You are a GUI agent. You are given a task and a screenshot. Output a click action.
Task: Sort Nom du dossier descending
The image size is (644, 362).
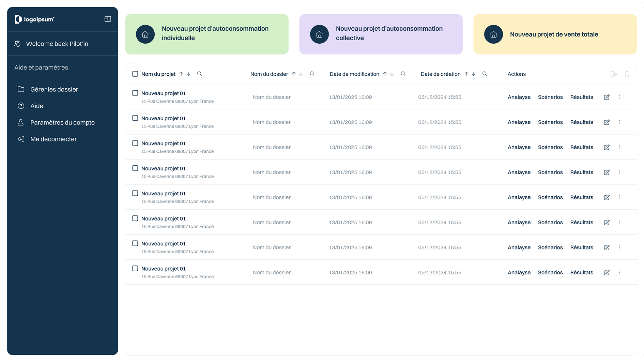(301, 74)
